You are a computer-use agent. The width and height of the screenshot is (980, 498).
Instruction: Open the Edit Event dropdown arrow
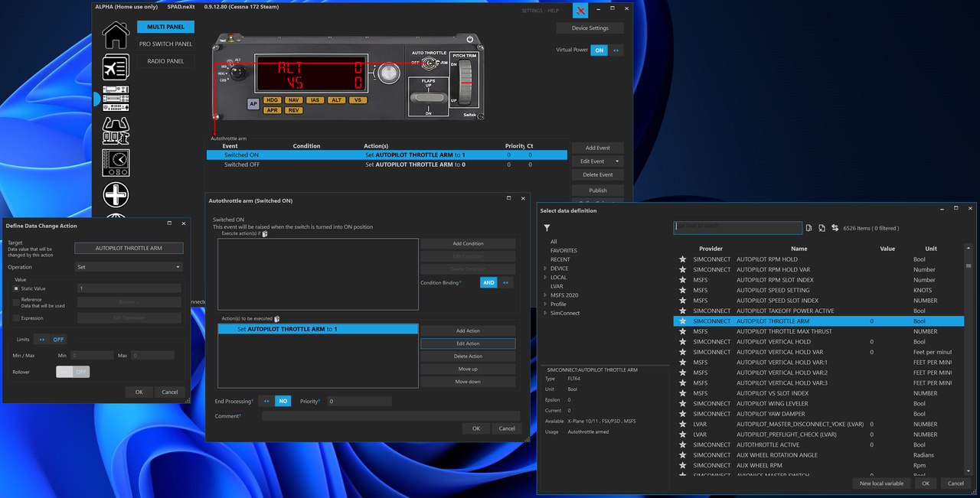pyautogui.click(x=617, y=161)
